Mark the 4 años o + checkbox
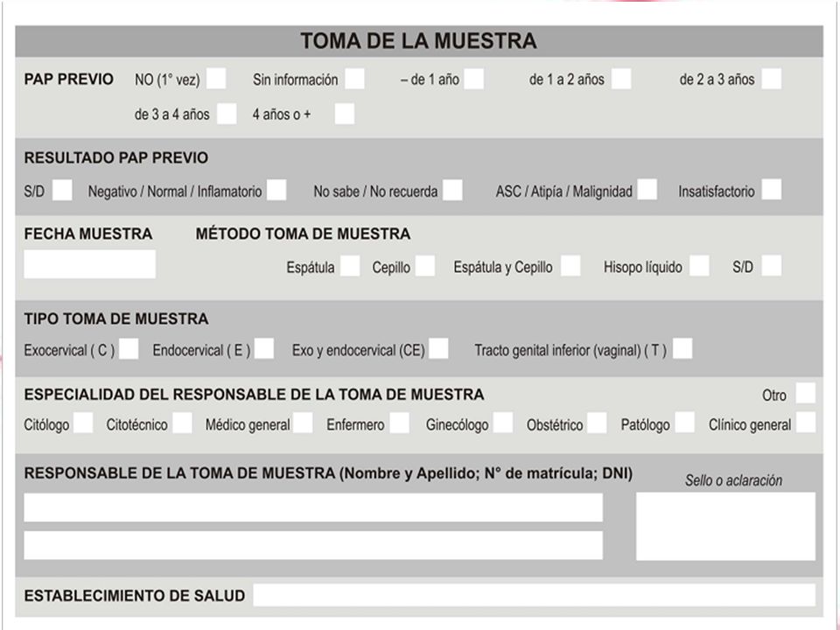Viewport: 840px width, 630px height. point(345,114)
